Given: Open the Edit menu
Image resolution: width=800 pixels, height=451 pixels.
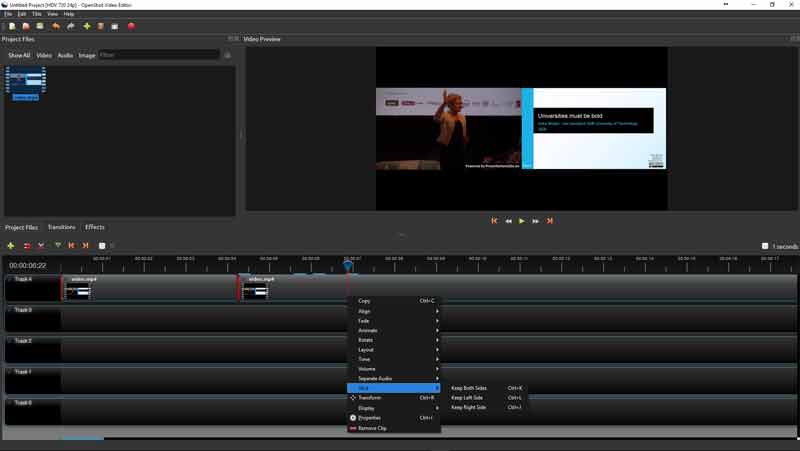Looking at the screenshot, I should tap(22, 14).
